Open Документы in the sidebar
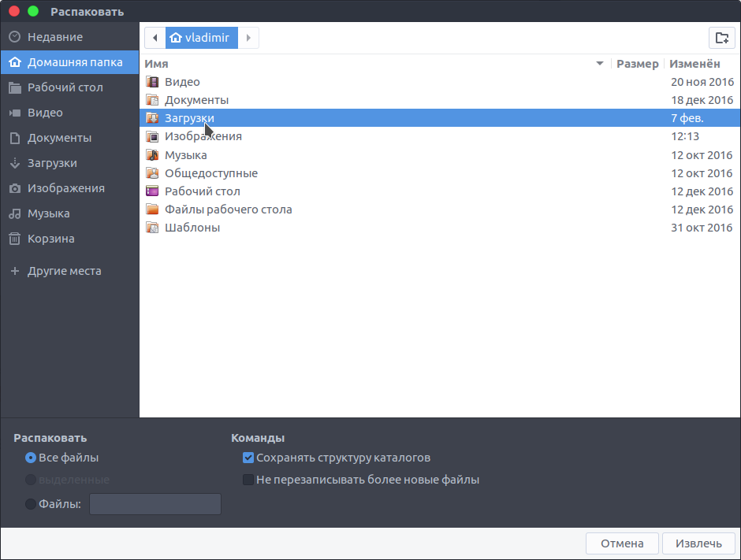The height and width of the screenshot is (560, 741). 70,138
